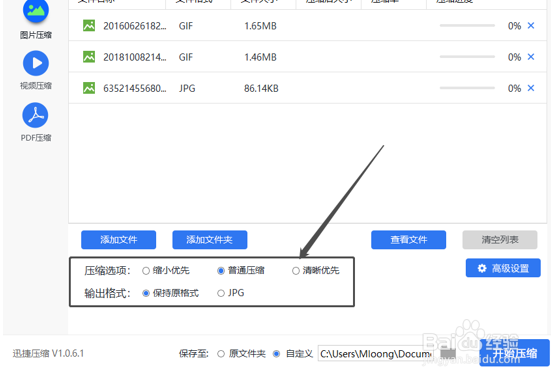Click gear icon in 高级设置 button
Screen dimensions: 551x379
[x=482, y=268]
